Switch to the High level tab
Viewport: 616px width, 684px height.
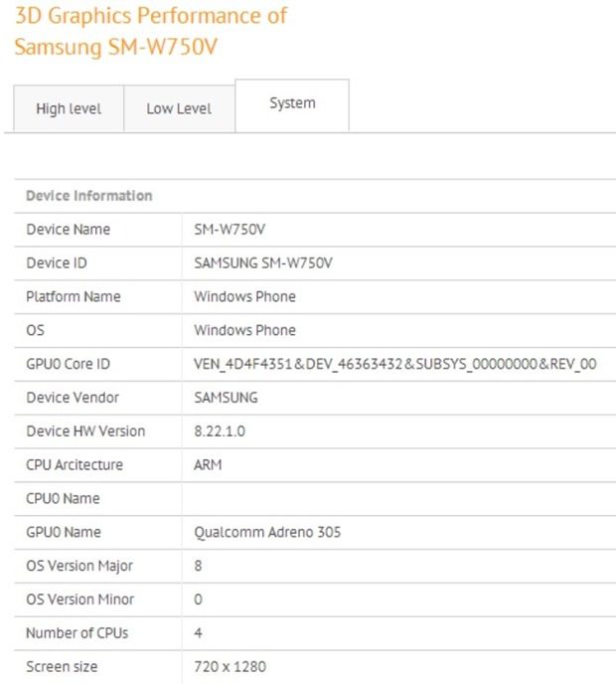point(69,108)
